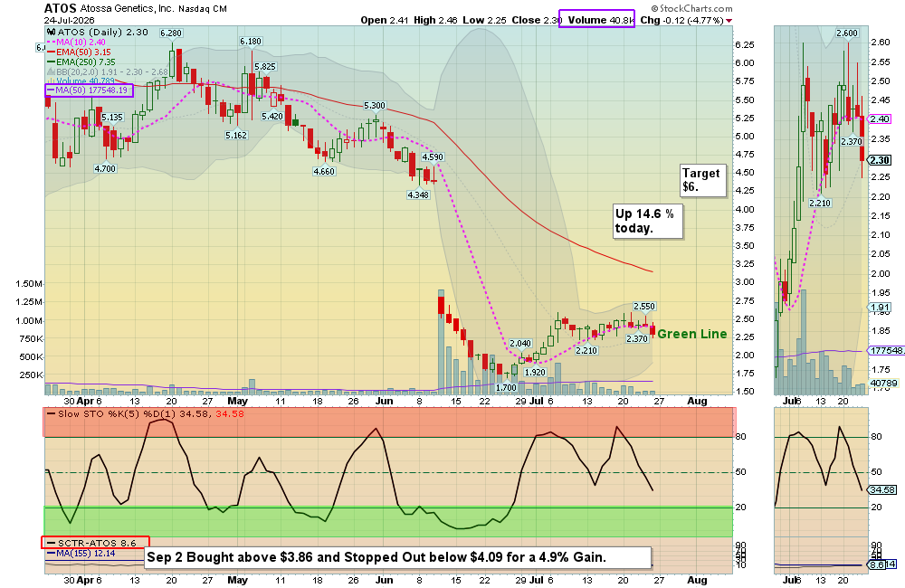Click the 5.135 price label
Screen dimensions: 905x588
(x=112, y=118)
